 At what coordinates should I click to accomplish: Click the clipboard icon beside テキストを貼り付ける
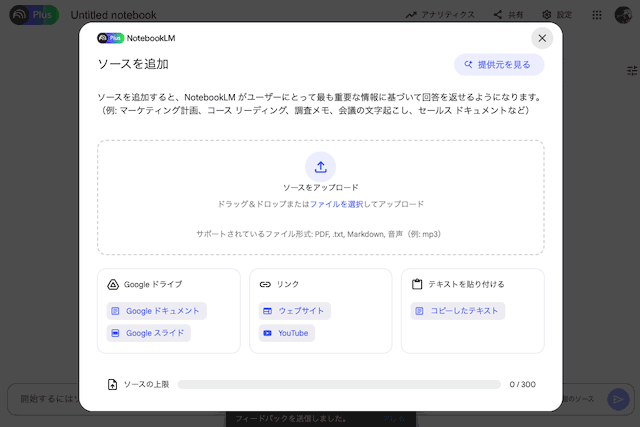coord(417,284)
